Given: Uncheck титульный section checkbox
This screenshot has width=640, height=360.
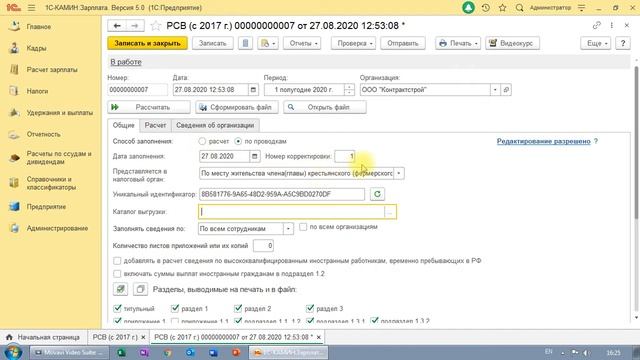Looking at the screenshot, I should pyautogui.click(x=118, y=308).
